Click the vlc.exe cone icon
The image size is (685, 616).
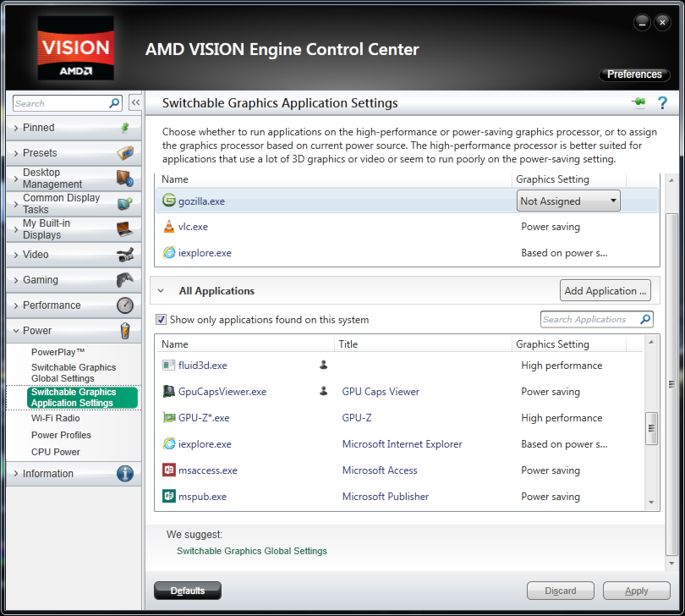(168, 227)
